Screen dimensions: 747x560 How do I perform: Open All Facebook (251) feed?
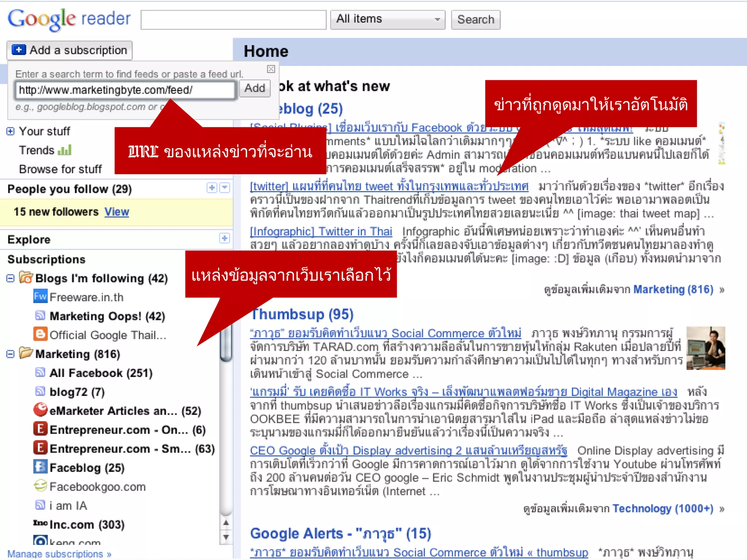(101, 373)
